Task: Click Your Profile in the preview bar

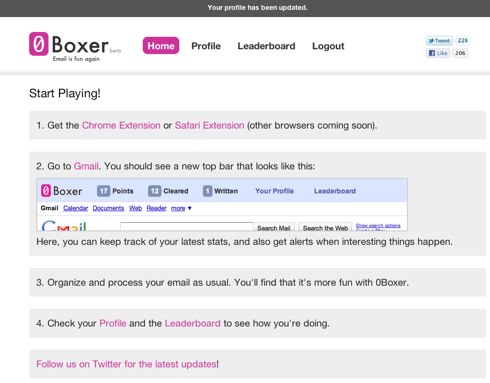Action: click(274, 191)
